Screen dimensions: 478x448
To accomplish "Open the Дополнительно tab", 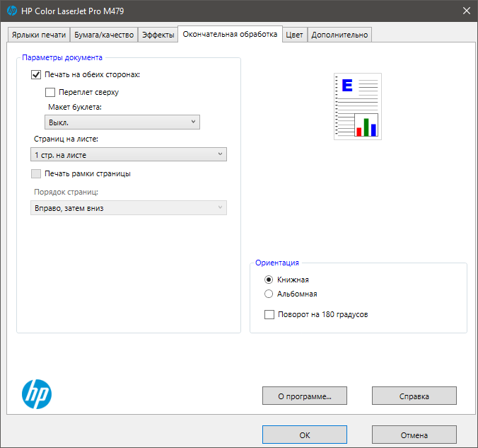I will click(x=339, y=35).
